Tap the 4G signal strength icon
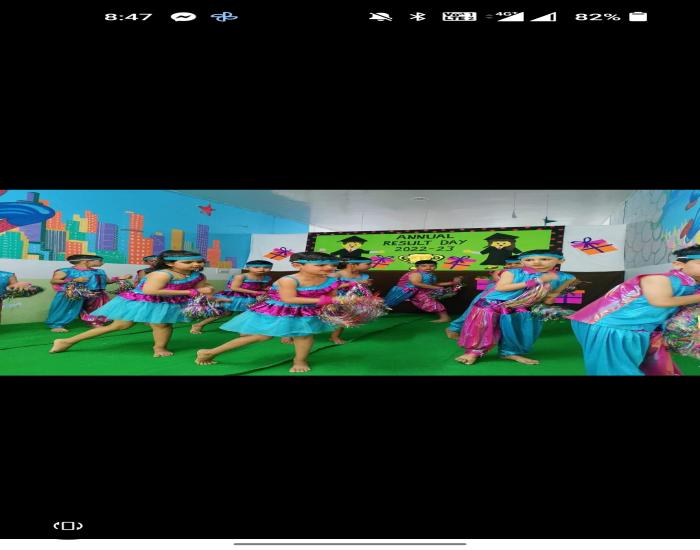Screen dimensions: 700x550 505,17
